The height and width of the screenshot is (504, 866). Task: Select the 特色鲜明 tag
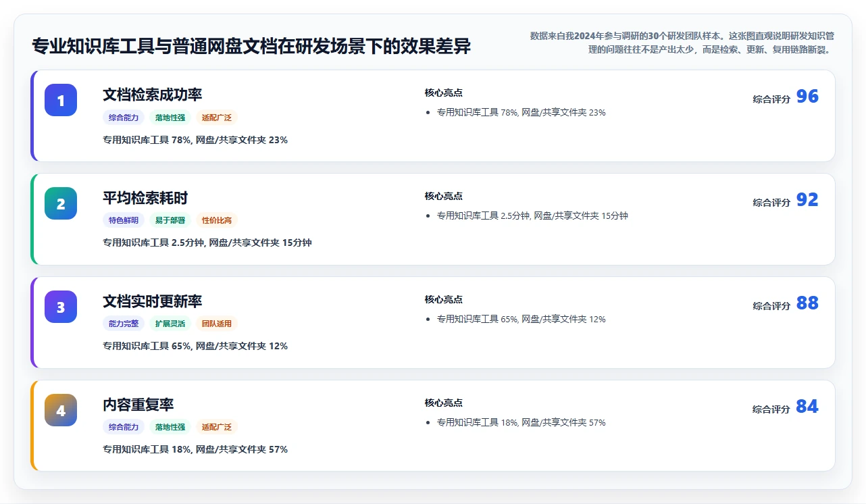pyautogui.click(x=124, y=220)
